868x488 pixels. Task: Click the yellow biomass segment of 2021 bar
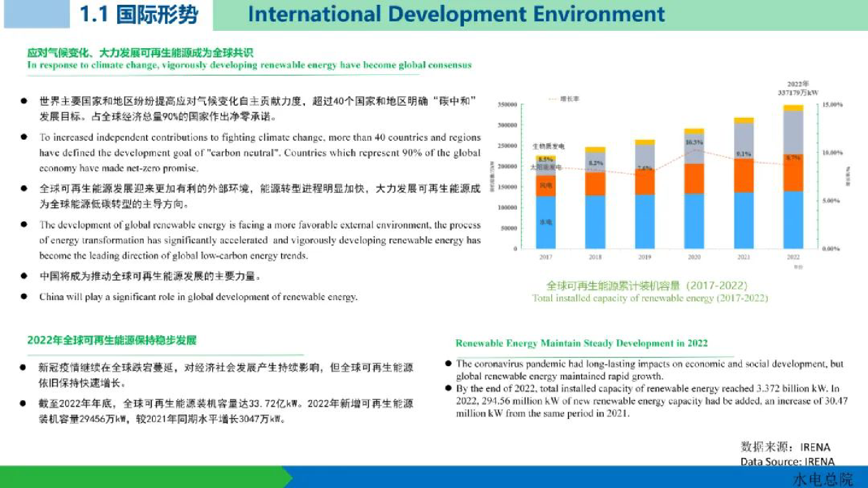pos(744,121)
